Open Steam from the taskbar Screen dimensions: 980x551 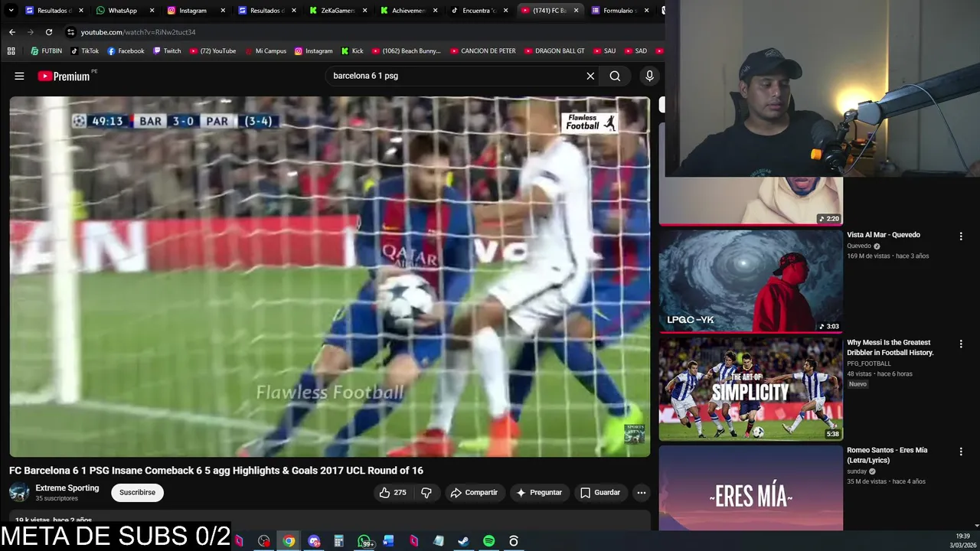(x=463, y=541)
